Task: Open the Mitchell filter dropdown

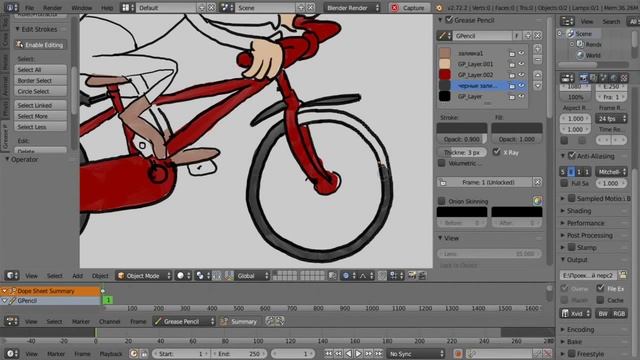Action: click(611, 172)
